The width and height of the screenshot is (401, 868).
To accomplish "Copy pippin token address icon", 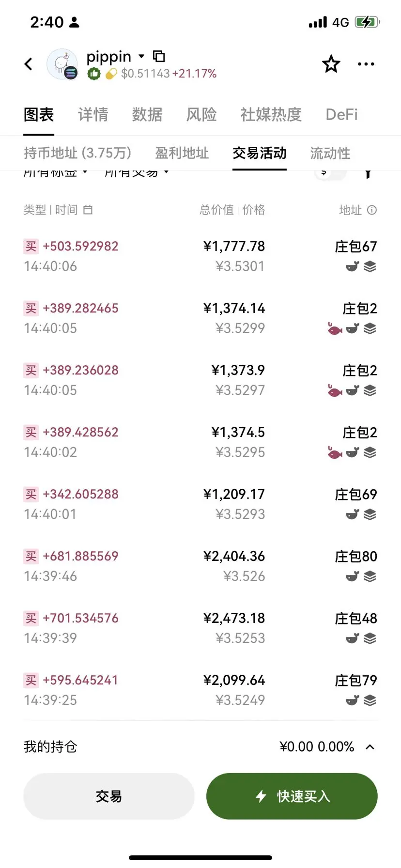I will pyautogui.click(x=159, y=56).
